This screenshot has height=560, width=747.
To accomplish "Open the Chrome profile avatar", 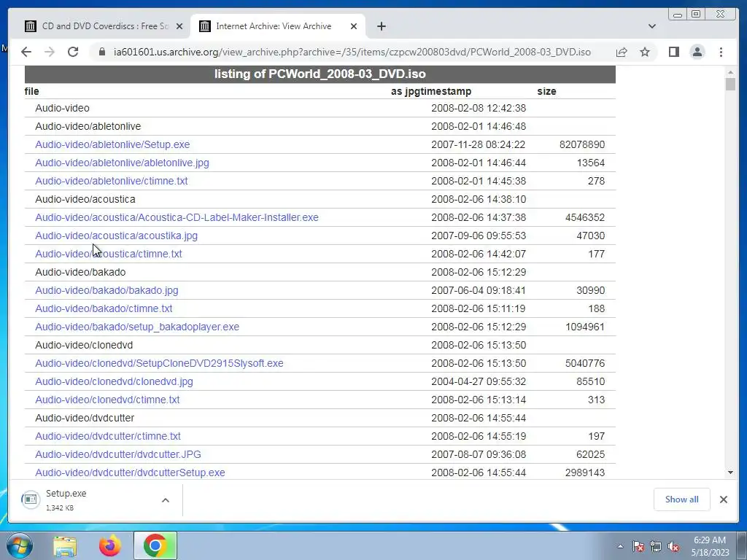I will coord(697,52).
